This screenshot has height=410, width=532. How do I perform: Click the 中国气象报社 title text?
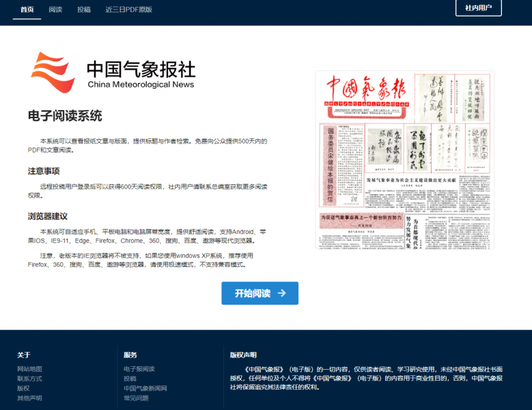point(141,68)
